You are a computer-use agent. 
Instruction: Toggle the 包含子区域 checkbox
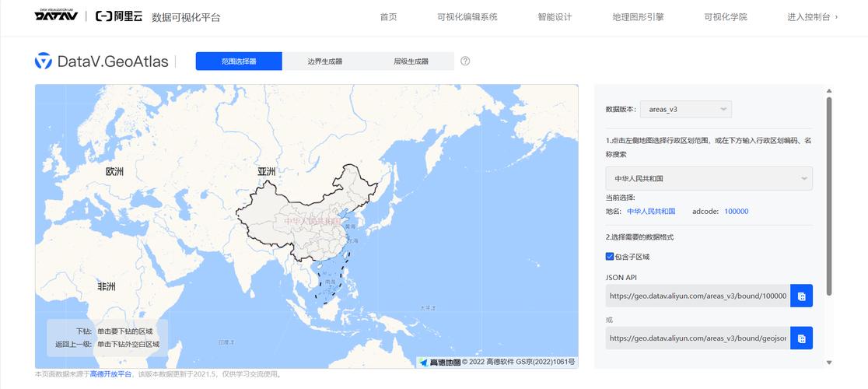610,257
